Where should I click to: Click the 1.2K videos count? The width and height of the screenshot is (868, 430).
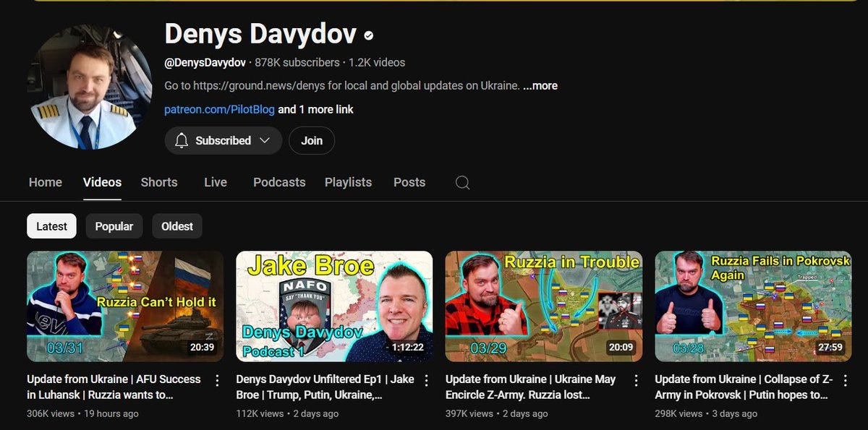click(x=377, y=62)
